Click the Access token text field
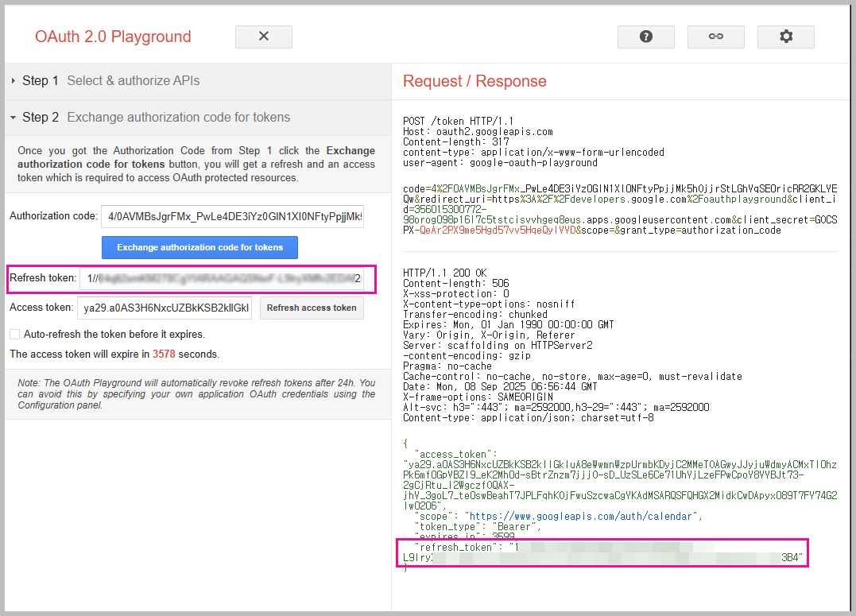The height and width of the screenshot is (616, 856). [165, 308]
